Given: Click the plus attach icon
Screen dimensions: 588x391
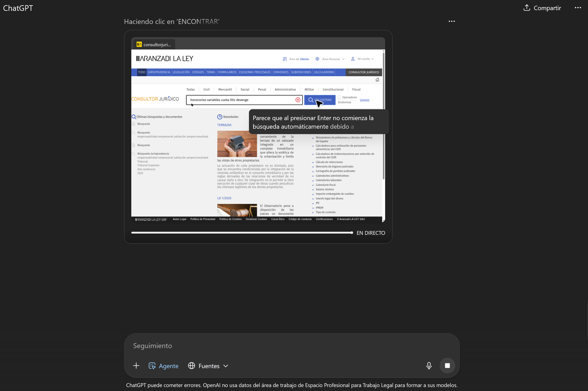Looking at the screenshot, I should click(x=136, y=366).
